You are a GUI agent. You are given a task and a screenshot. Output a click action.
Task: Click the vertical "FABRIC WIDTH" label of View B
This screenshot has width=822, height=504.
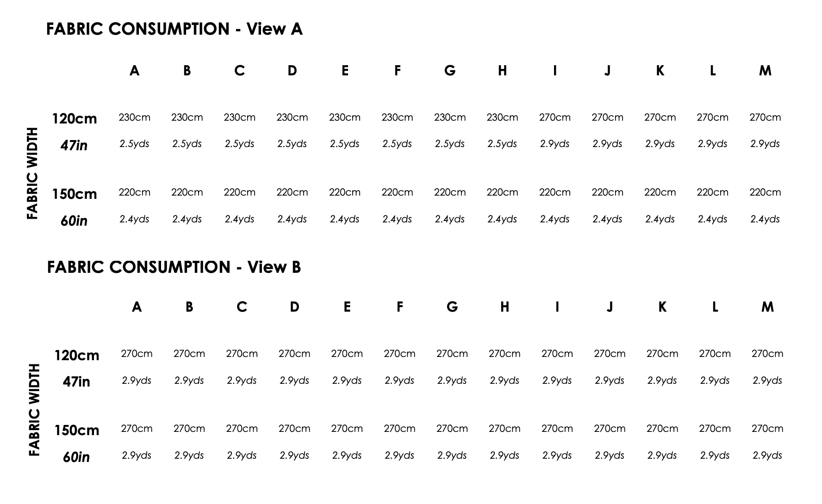[34, 410]
